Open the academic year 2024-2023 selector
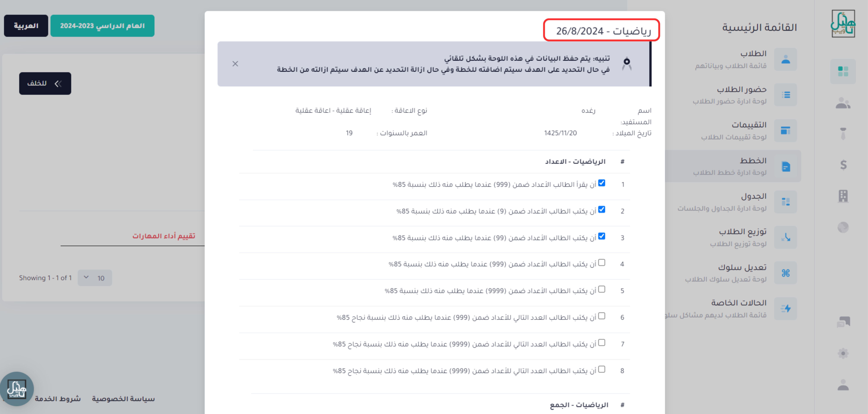Image resolution: width=868 pixels, height=414 pixels. [102, 26]
